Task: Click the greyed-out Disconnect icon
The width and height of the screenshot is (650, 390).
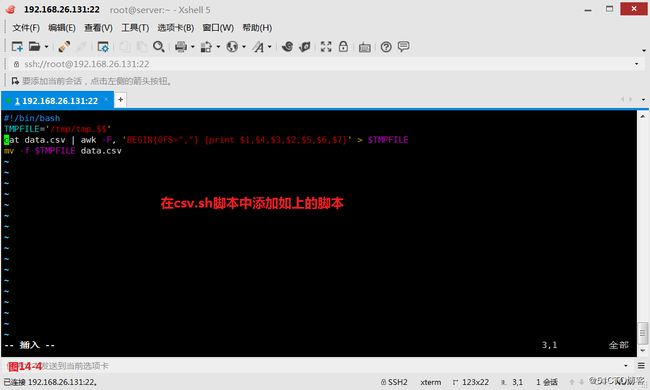Action: point(81,46)
